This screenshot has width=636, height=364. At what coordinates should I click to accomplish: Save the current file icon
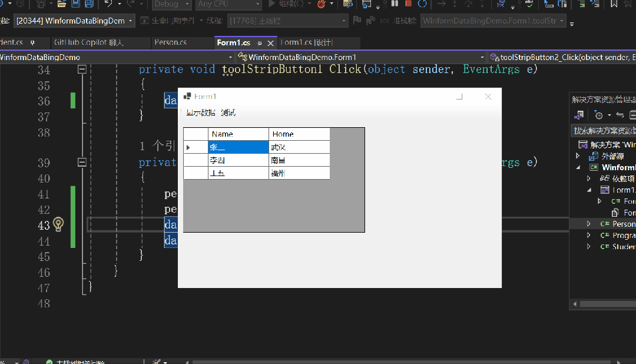(75, 4)
